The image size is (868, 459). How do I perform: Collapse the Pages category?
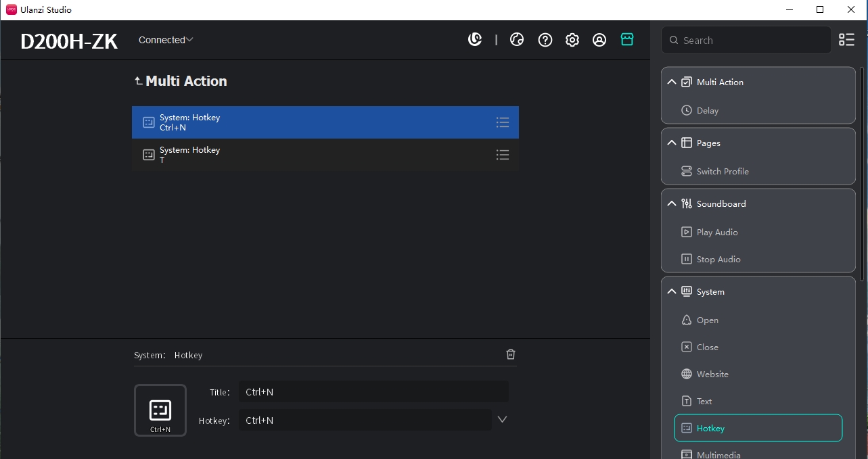tap(671, 143)
